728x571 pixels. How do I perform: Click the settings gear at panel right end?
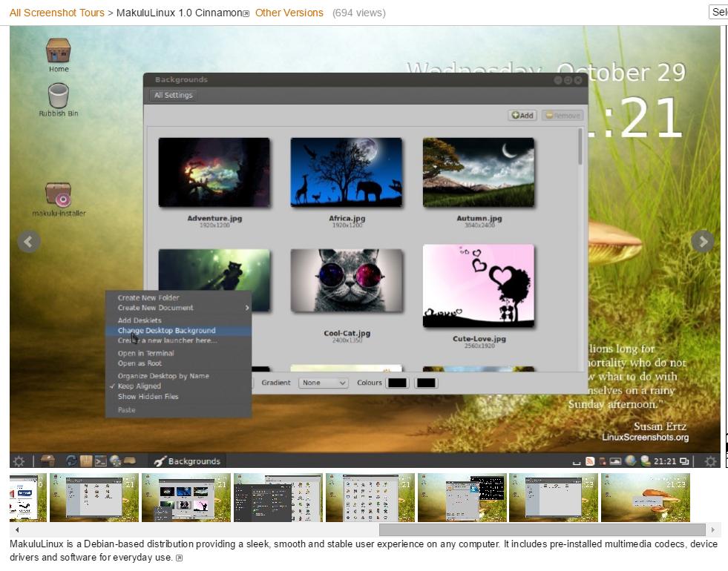pyautogui.click(x=710, y=461)
